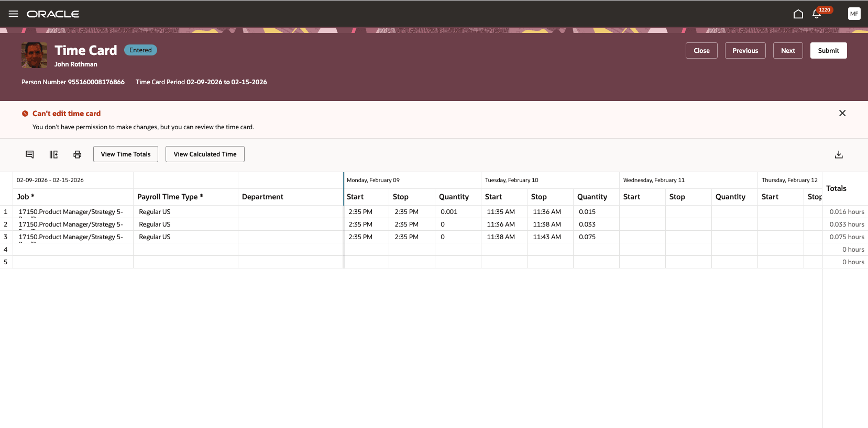Viewport: 868px width, 428px height.
Task: Click Person Number 955160008176866
Action: [x=73, y=82]
